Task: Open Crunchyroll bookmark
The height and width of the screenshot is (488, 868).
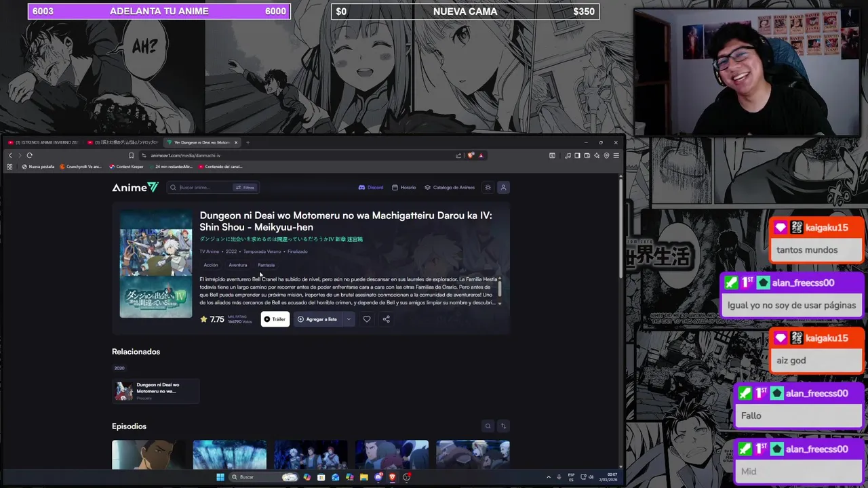Action: [x=81, y=167]
